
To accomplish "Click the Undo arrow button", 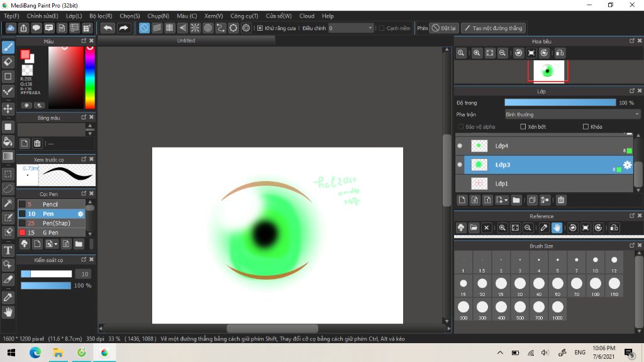I will click(x=108, y=28).
